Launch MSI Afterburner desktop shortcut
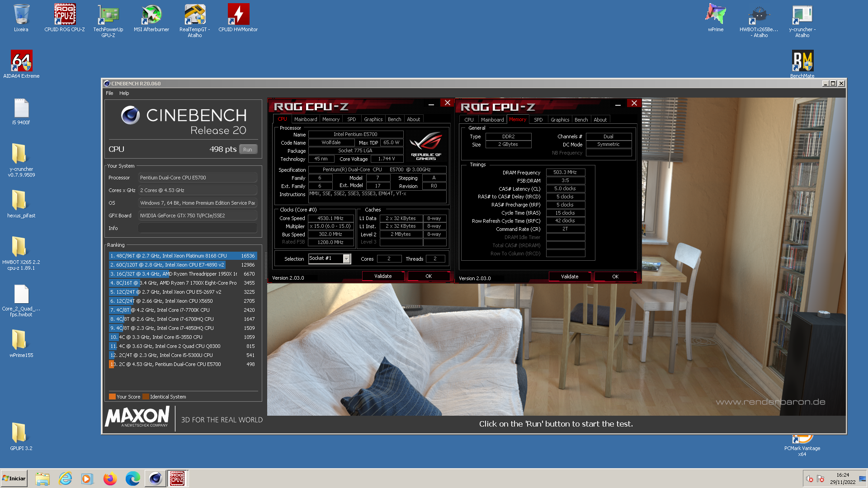This screenshot has width=868, height=488. click(151, 18)
